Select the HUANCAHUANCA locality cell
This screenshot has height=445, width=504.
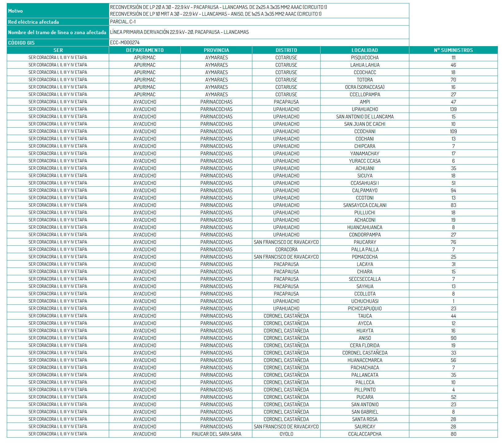pos(365,227)
